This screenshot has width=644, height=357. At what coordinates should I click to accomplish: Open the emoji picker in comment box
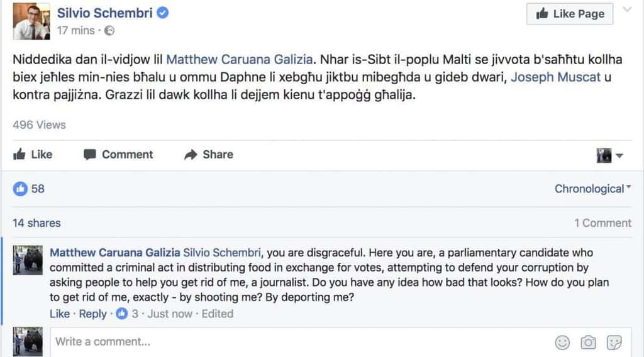(562, 343)
